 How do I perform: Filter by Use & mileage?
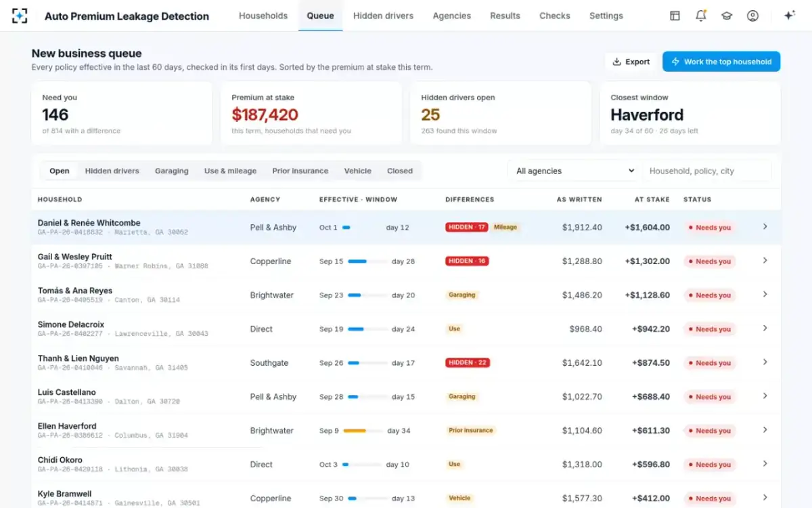231,171
